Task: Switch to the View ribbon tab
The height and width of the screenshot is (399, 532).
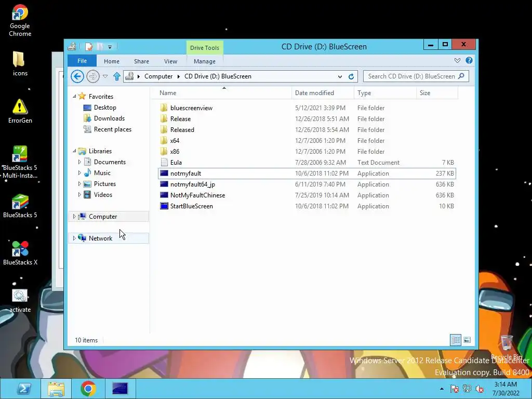Action: tap(170, 61)
